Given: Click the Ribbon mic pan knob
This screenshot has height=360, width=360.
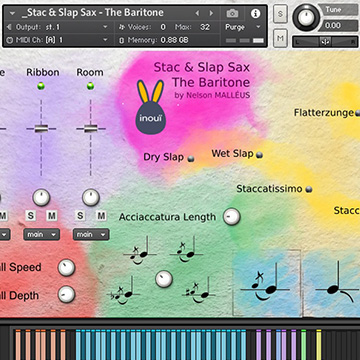Looking at the screenshot, I should click(x=41, y=198).
